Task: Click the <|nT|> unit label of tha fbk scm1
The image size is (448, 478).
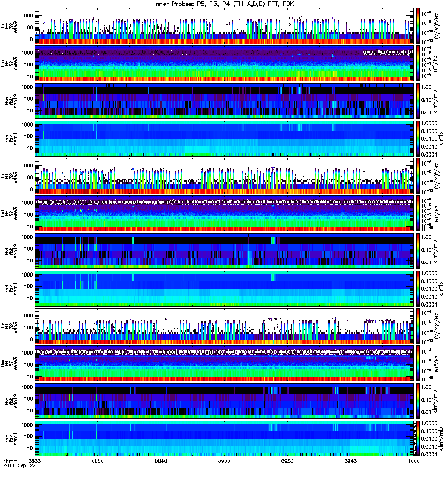Action: (441, 139)
